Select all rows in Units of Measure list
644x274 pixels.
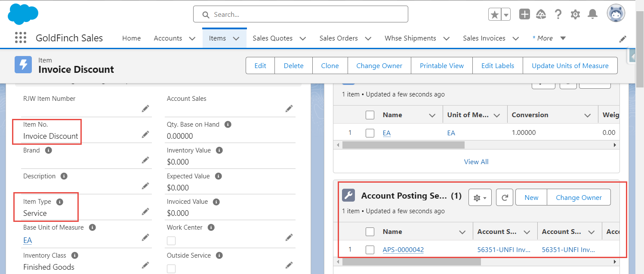click(370, 115)
